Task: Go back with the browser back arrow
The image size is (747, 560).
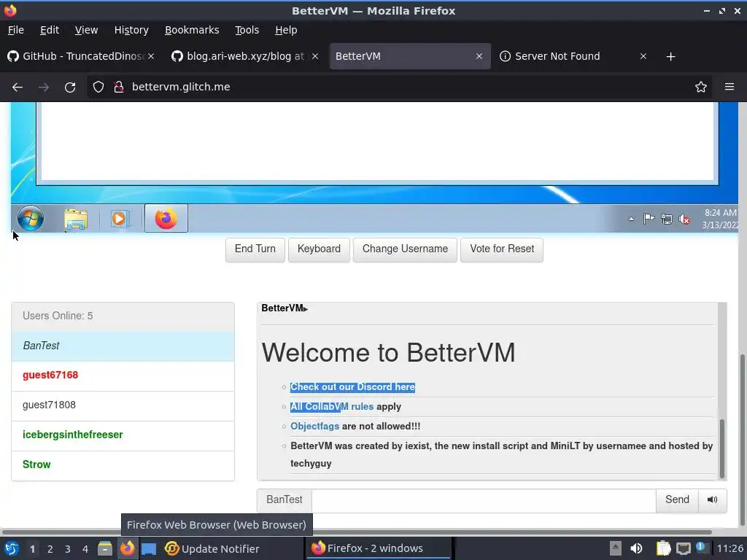Action: tap(18, 87)
